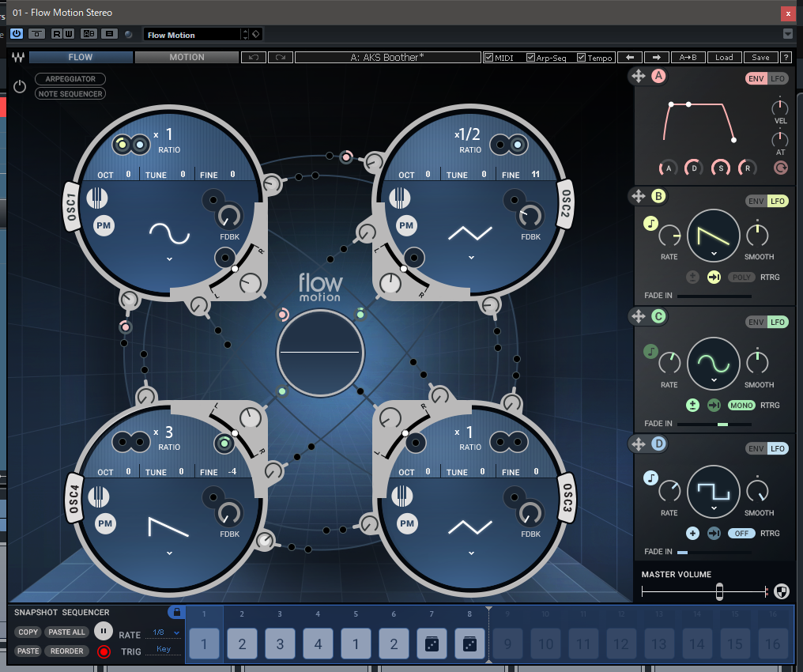Click the snapshot sequencer lock icon

point(176,612)
